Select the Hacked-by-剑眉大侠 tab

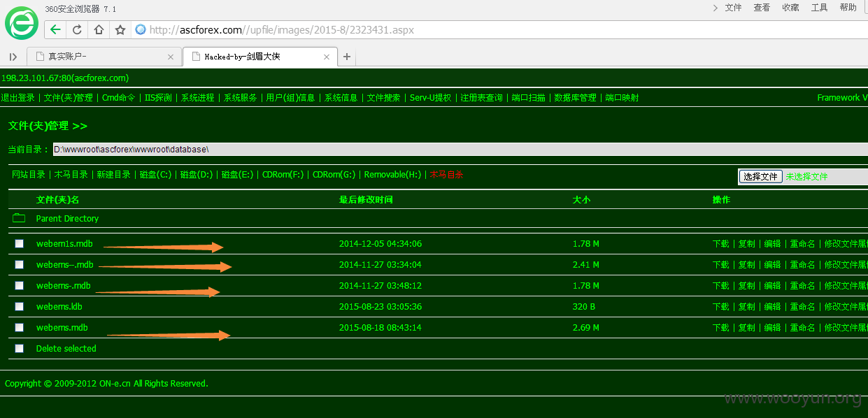pos(259,57)
